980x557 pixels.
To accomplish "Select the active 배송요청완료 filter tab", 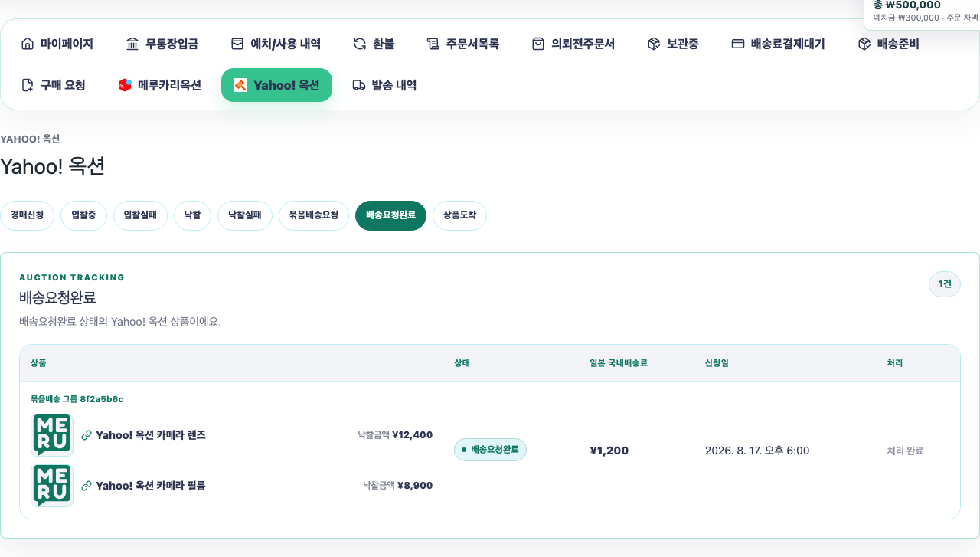I will coord(390,215).
